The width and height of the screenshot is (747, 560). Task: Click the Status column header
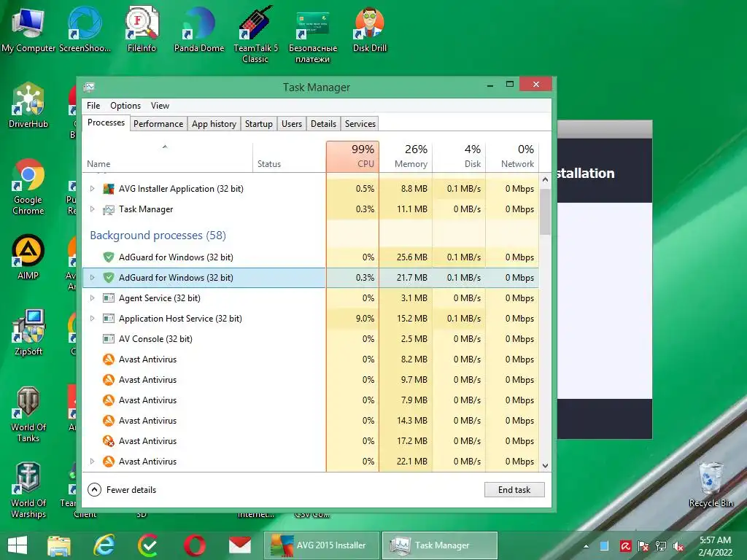tap(289, 157)
